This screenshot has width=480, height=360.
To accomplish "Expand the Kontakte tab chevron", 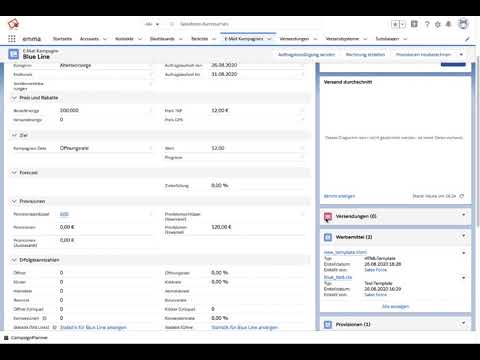I will click(140, 39).
